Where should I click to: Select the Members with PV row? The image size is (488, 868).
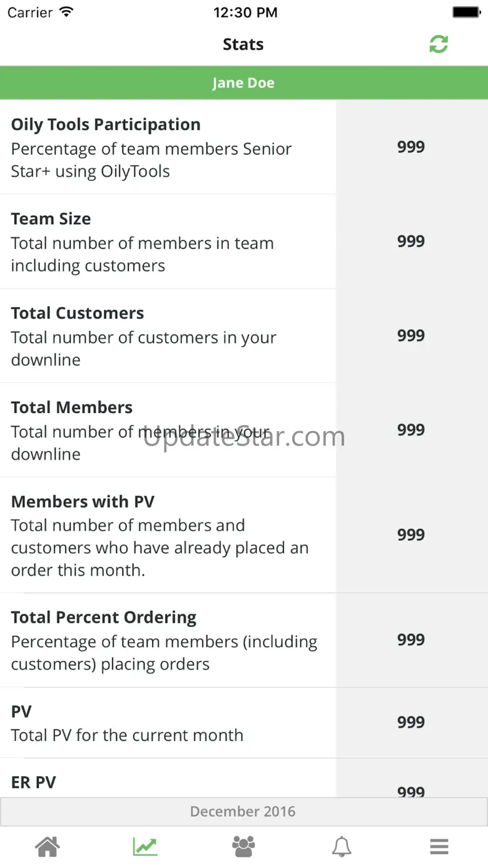pyautogui.click(x=168, y=535)
